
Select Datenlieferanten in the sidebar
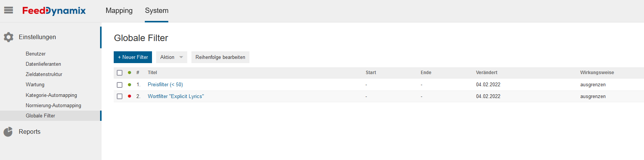coord(43,64)
